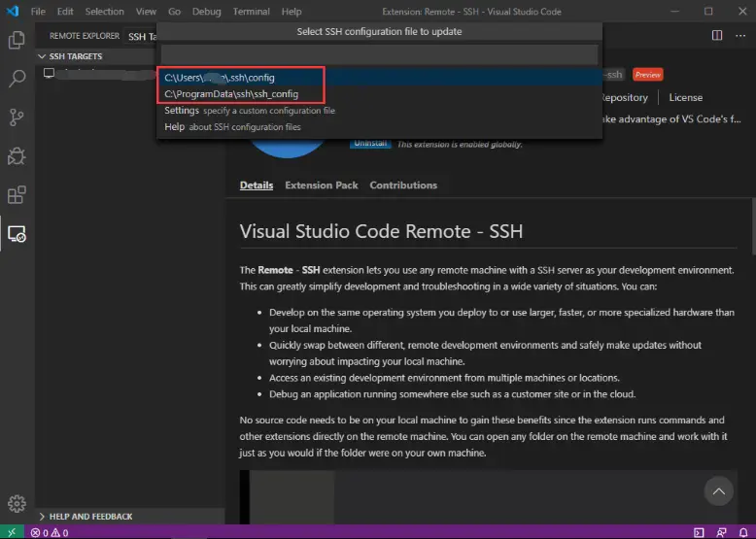Open the Debug view with bug icon
Image resolution: width=756 pixels, height=539 pixels.
[x=17, y=156]
